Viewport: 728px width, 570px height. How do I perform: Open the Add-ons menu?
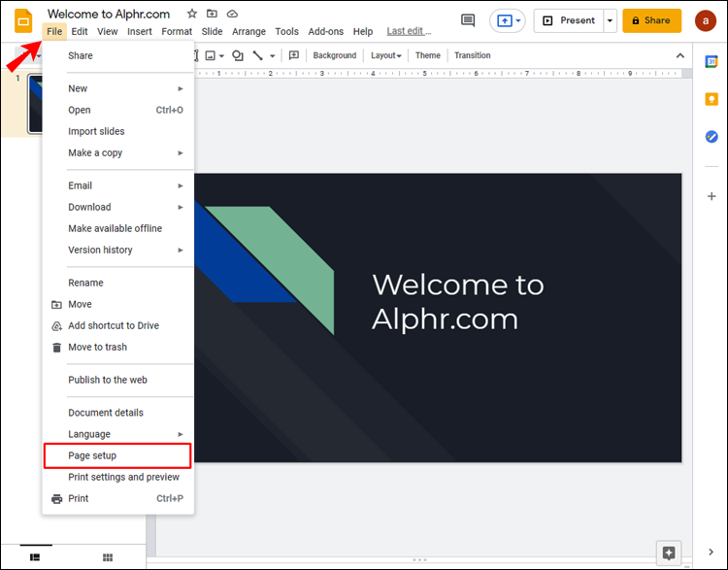[325, 32]
